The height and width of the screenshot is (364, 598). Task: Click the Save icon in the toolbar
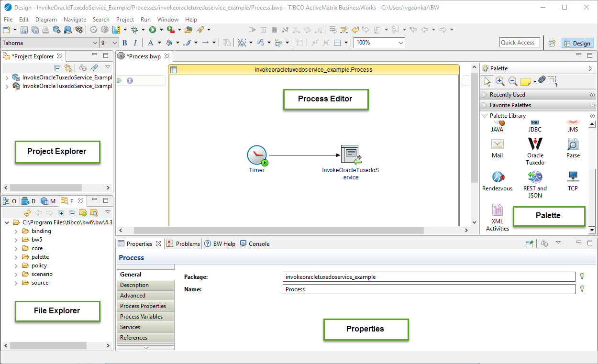coord(24,30)
